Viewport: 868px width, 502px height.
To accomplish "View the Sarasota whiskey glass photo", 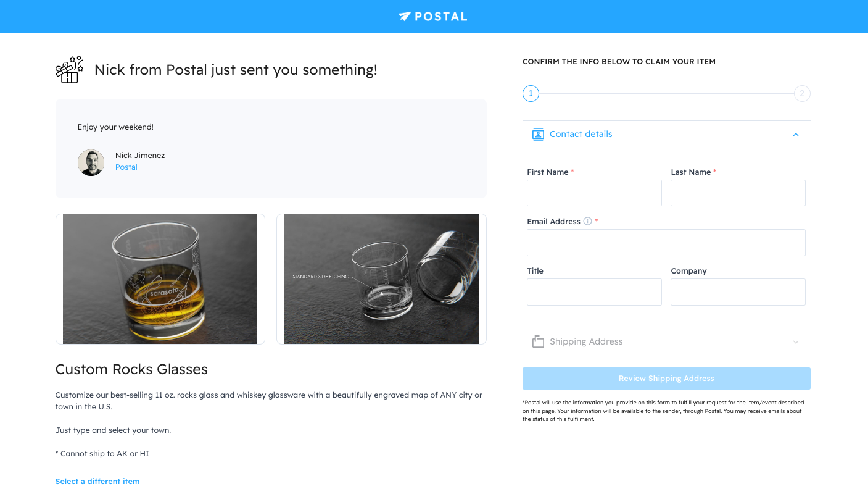I will [160, 279].
